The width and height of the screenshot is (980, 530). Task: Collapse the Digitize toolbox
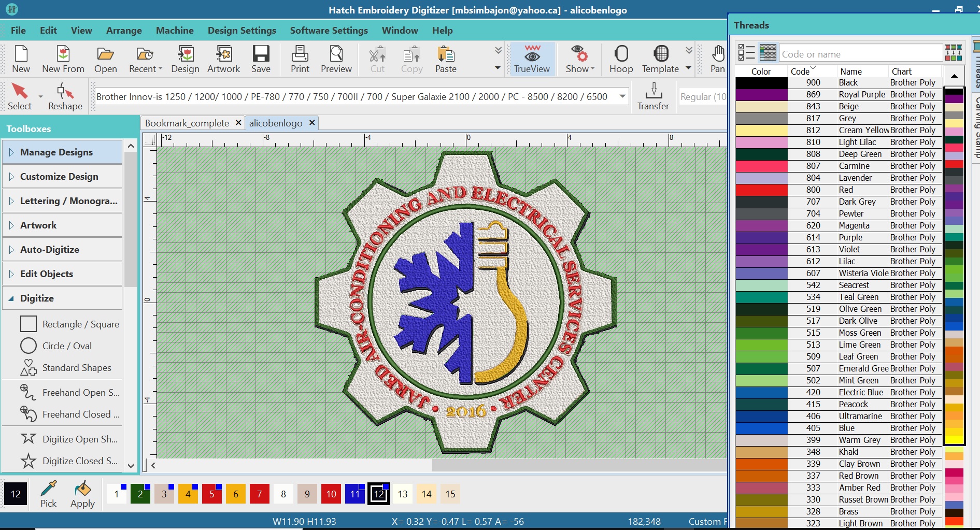pyautogui.click(x=62, y=298)
